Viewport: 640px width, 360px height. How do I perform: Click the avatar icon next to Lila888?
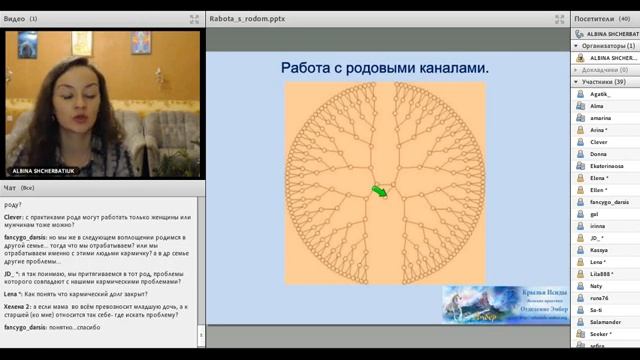point(580,274)
